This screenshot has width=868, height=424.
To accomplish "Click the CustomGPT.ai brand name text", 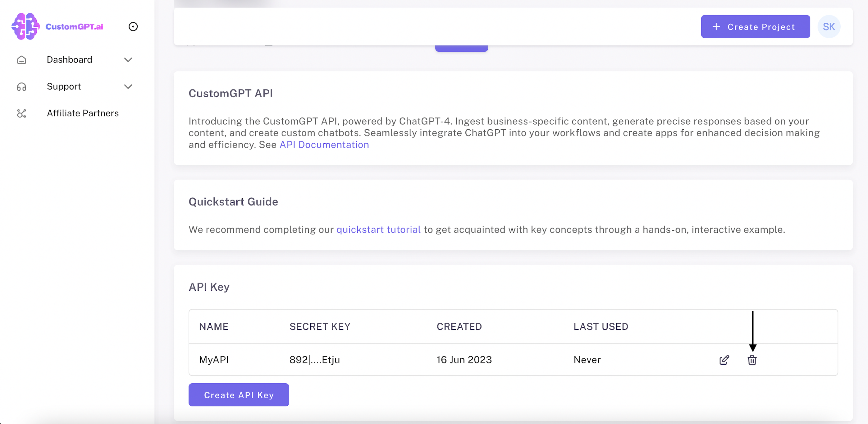I will 74,27.
